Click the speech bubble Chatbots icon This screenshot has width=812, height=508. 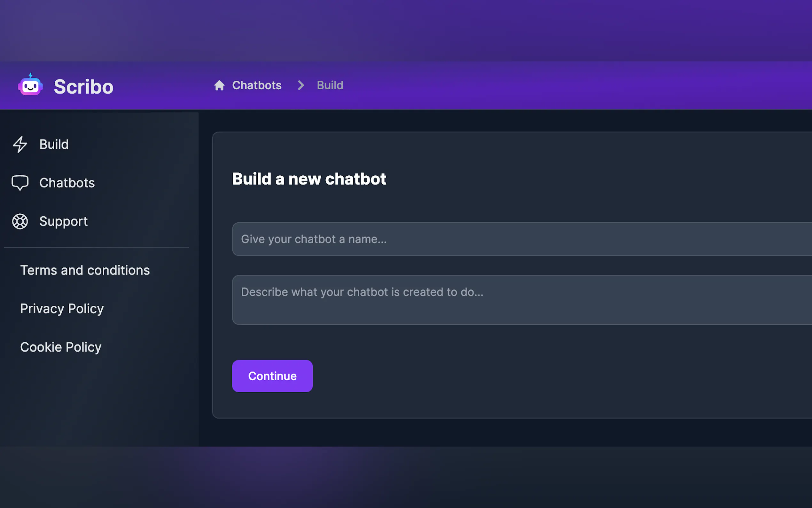[20, 183]
